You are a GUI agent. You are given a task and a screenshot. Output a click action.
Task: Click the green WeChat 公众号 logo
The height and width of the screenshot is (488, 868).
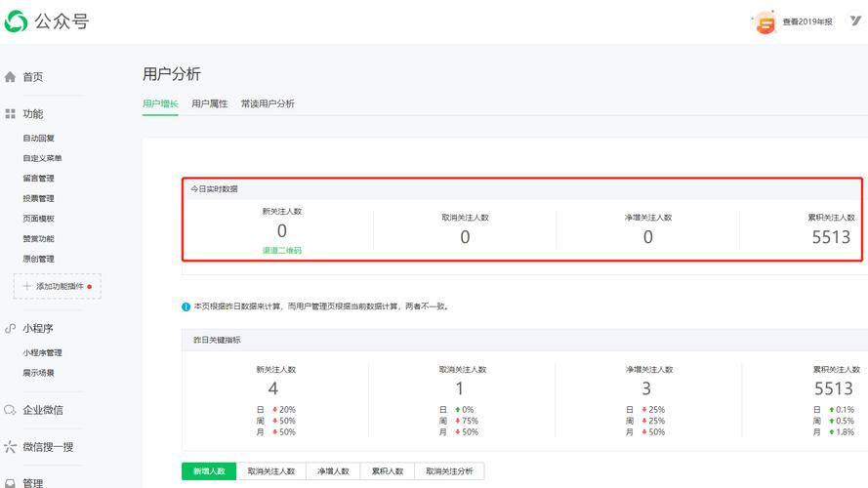[x=16, y=21]
